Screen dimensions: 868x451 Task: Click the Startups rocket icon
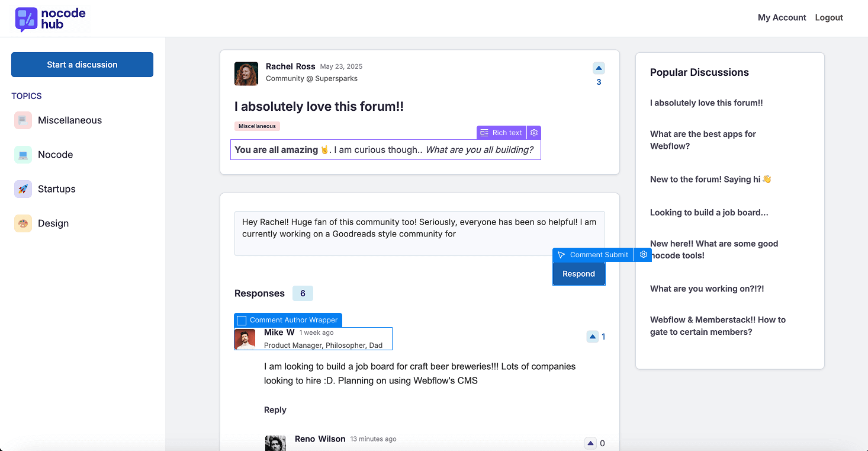click(x=23, y=189)
